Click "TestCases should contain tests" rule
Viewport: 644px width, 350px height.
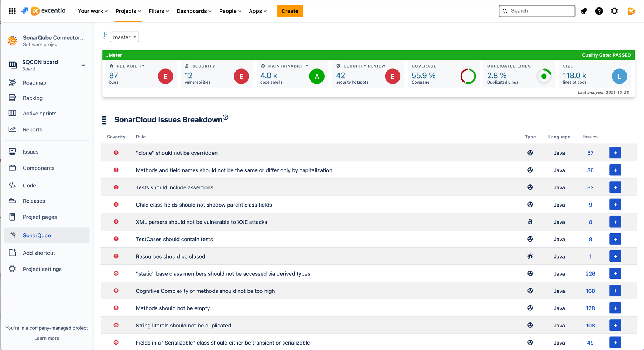click(x=175, y=239)
